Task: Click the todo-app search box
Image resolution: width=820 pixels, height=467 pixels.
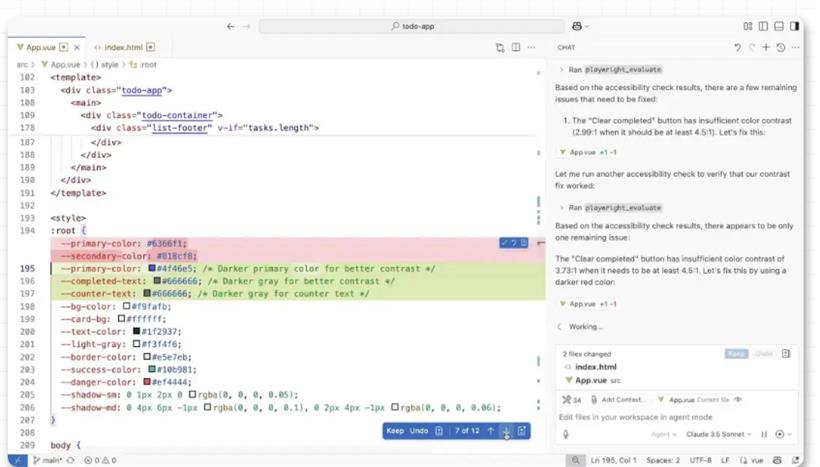Action: coord(412,26)
